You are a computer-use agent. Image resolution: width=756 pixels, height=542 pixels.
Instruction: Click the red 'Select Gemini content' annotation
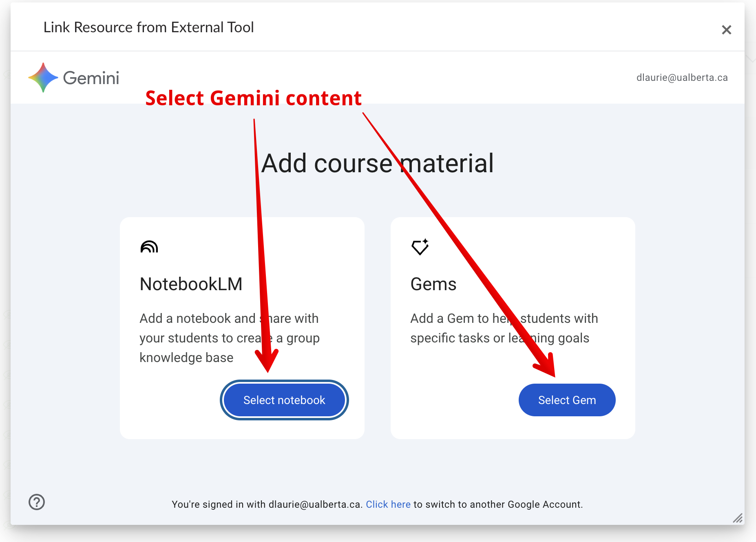pyautogui.click(x=253, y=98)
